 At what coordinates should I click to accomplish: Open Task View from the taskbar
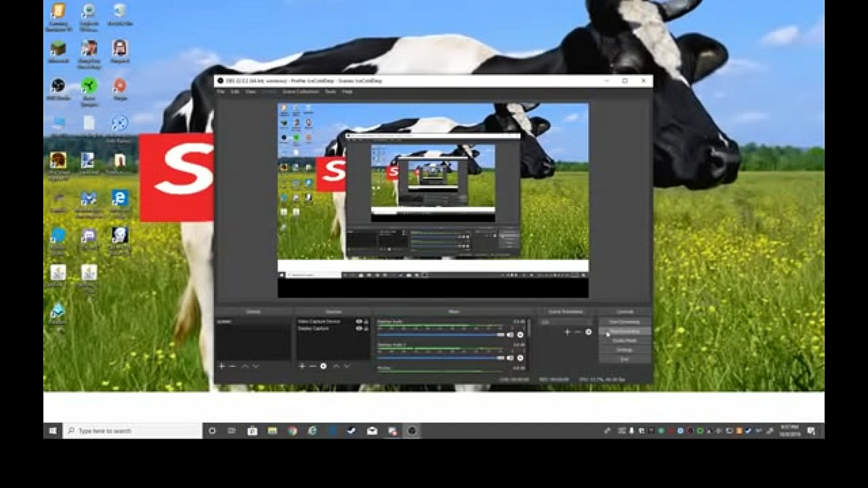coord(232,430)
